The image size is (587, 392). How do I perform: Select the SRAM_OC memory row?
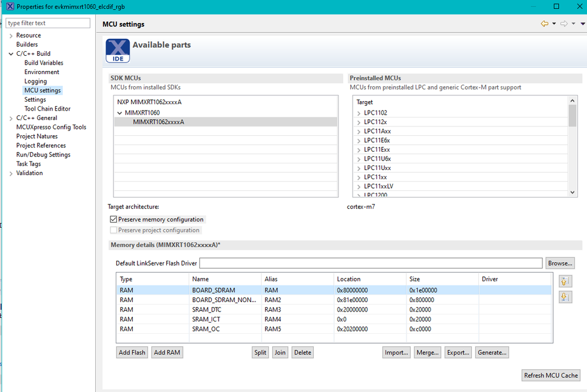coord(334,329)
